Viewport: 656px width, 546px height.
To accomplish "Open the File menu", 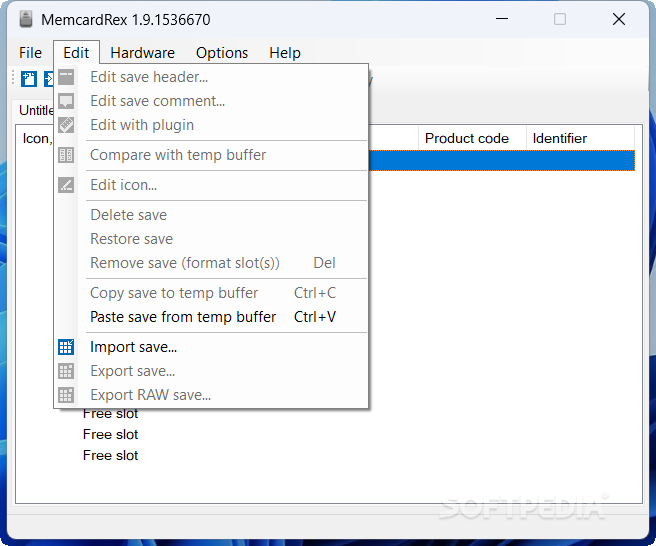I will pyautogui.click(x=30, y=53).
